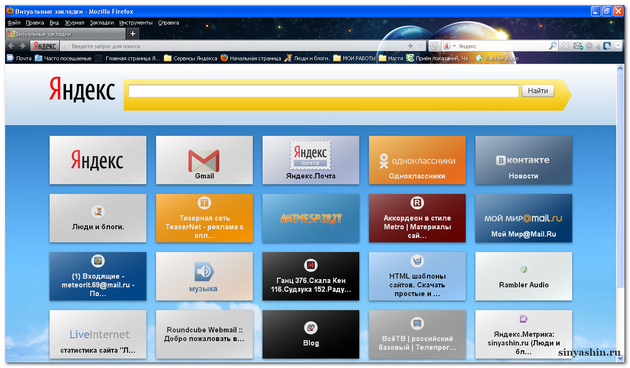The height and width of the screenshot is (368, 630).
Task: Open the mail envelope toolbar icon
Action: (578, 46)
